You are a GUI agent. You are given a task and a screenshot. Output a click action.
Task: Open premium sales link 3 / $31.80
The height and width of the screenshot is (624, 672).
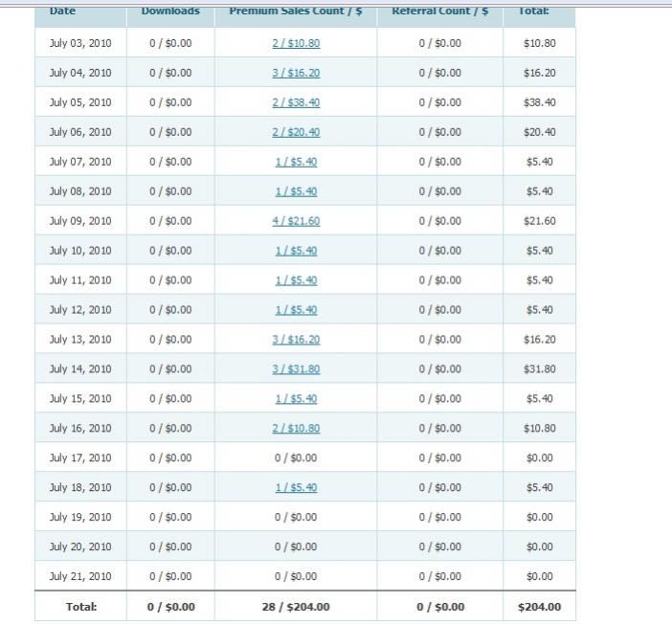[x=296, y=369]
